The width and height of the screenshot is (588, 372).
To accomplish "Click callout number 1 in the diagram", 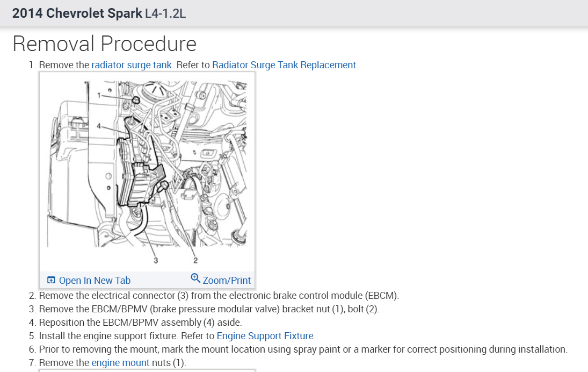I will click(99, 95).
